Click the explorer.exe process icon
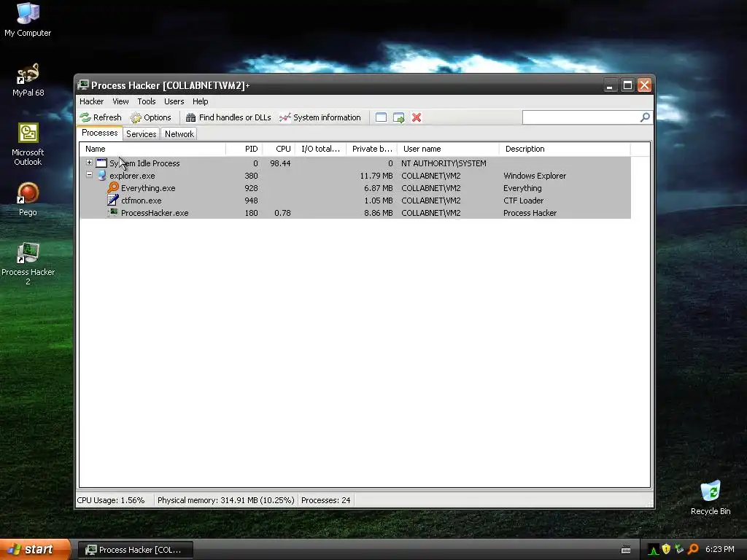 tap(101, 175)
